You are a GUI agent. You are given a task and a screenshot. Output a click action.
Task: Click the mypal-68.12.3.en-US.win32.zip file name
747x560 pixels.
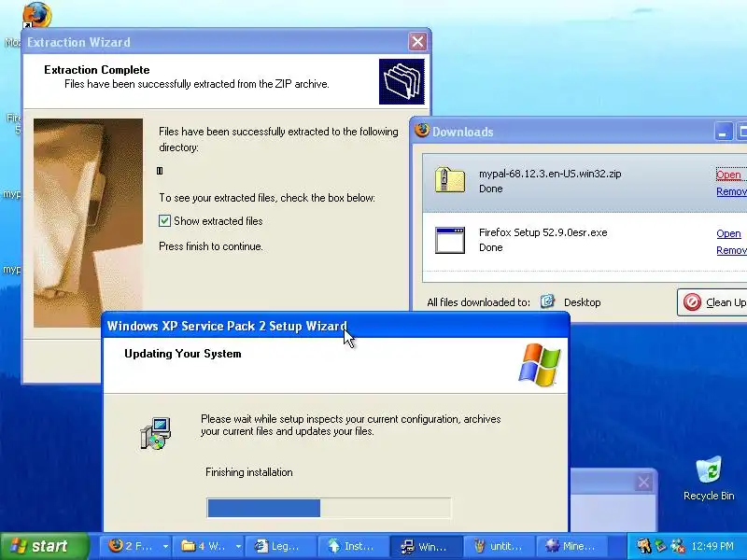550,174
